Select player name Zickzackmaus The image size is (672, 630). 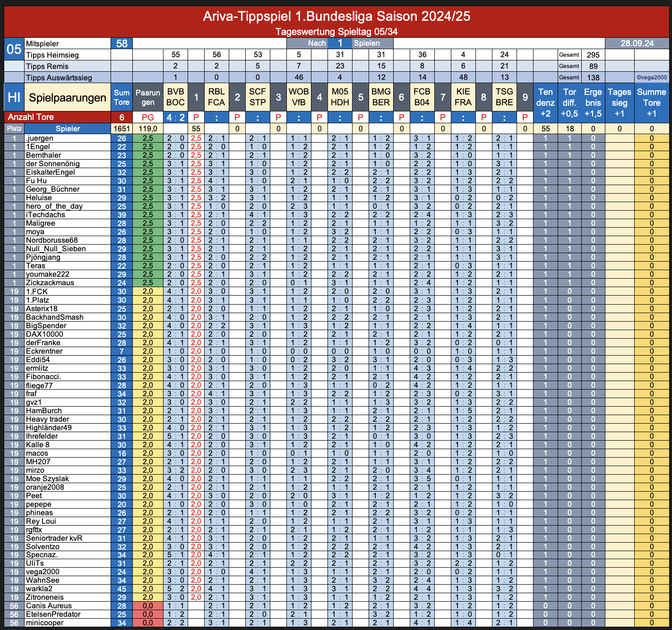(50, 283)
